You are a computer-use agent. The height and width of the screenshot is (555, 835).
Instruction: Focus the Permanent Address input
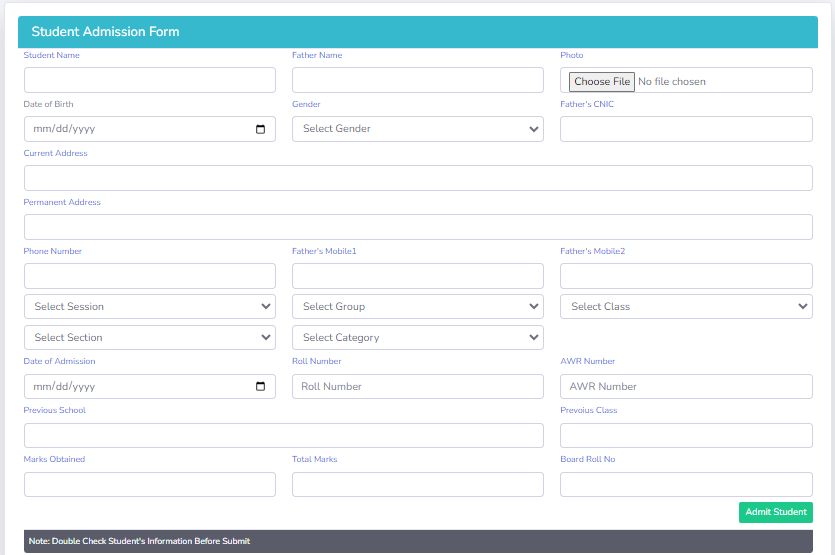(x=417, y=227)
